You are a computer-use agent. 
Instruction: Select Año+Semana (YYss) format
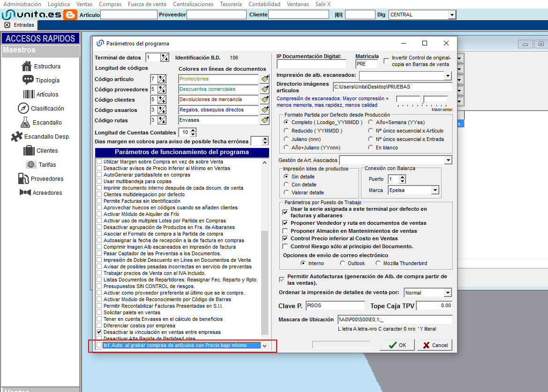click(370, 122)
